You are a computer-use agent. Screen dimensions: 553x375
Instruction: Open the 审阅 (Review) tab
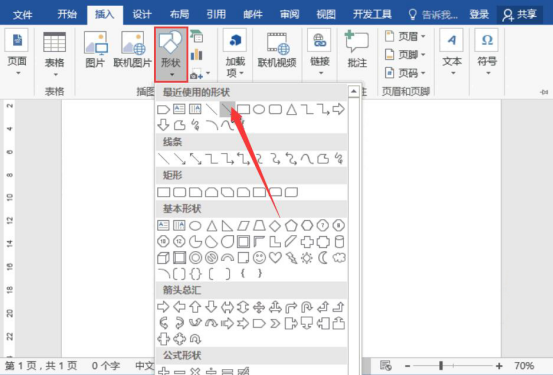pos(290,14)
